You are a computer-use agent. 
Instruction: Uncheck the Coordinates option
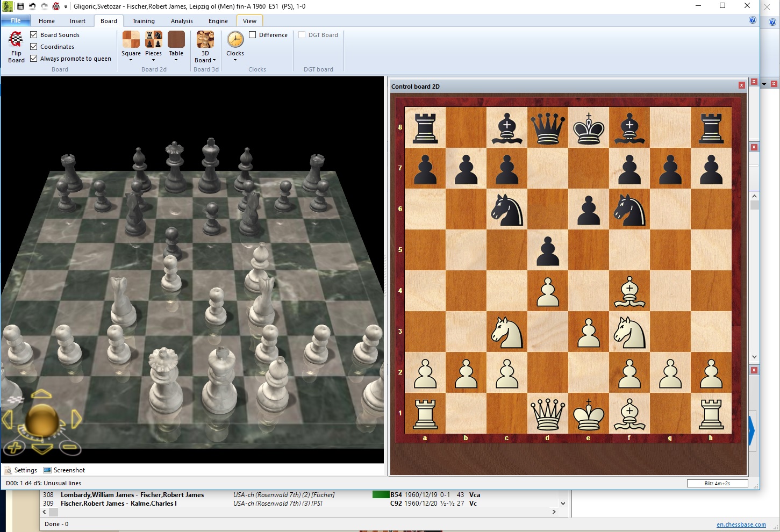pyautogui.click(x=34, y=46)
